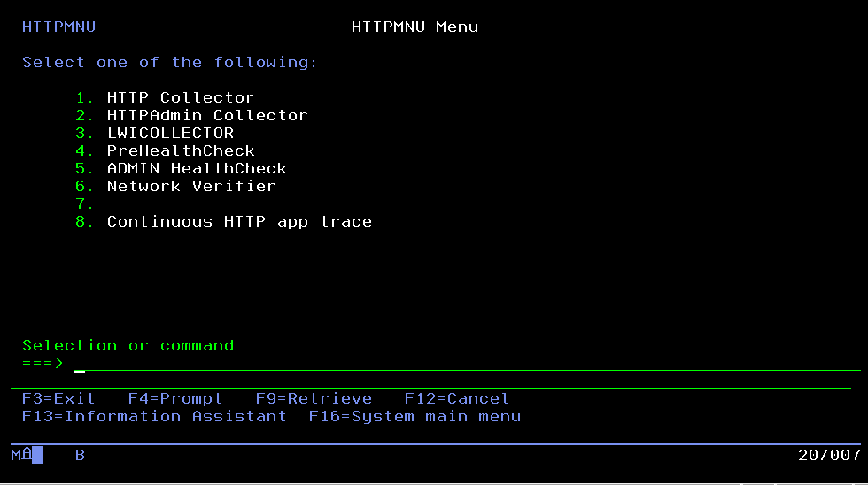Click F12=Cancel function key label

coord(457,399)
